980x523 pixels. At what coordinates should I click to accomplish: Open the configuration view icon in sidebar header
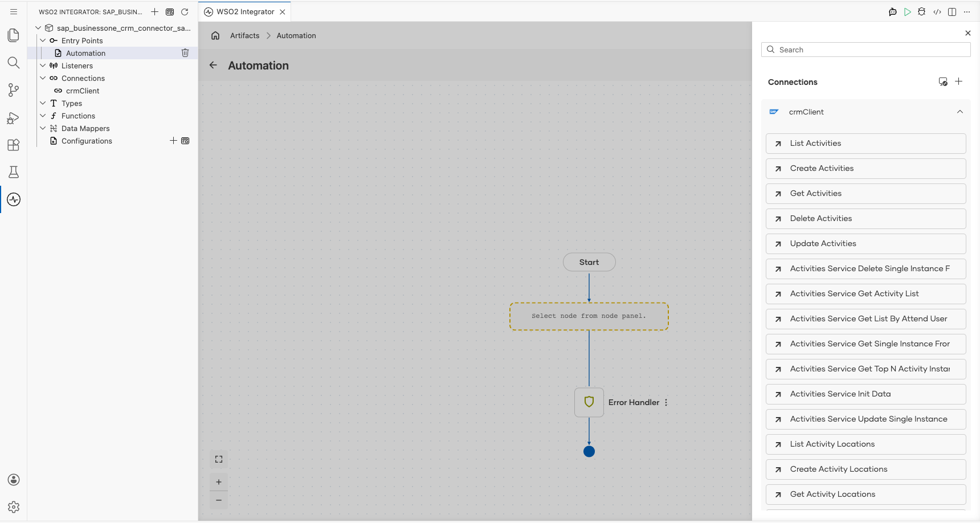pyautogui.click(x=170, y=12)
